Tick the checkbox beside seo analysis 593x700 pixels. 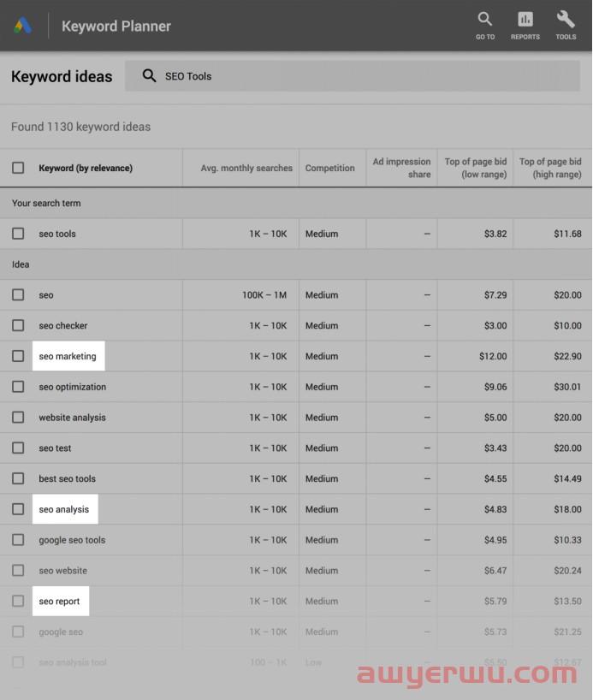pyautogui.click(x=18, y=509)
